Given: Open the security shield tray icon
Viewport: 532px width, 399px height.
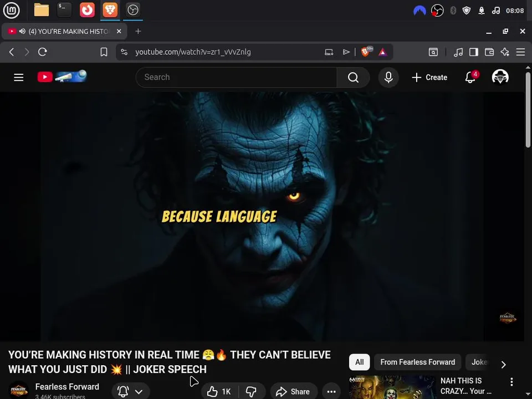Looking at the screenshot, I should (467, 11).
